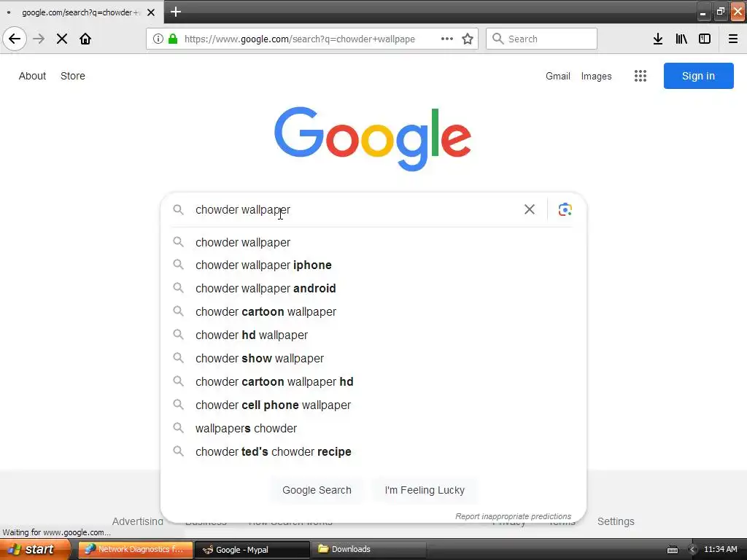747x560 pixels.
Task: Clear the Google search box text
Action: tap(530, 209)
